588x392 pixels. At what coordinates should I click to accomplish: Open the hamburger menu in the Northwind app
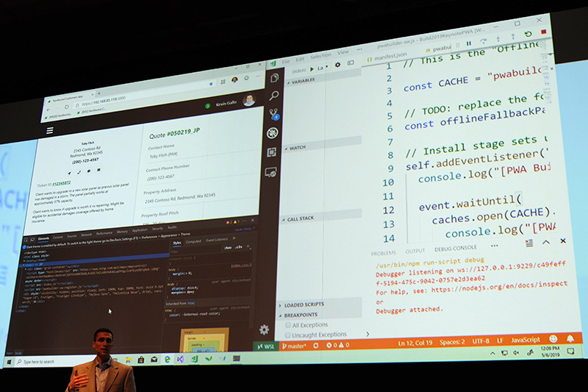(x=49, y=130)
